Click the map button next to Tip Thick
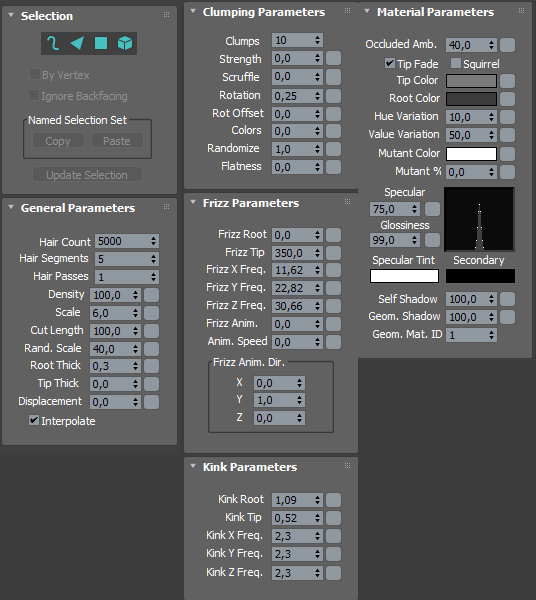 pyautogui.click(x=152, y=384)
